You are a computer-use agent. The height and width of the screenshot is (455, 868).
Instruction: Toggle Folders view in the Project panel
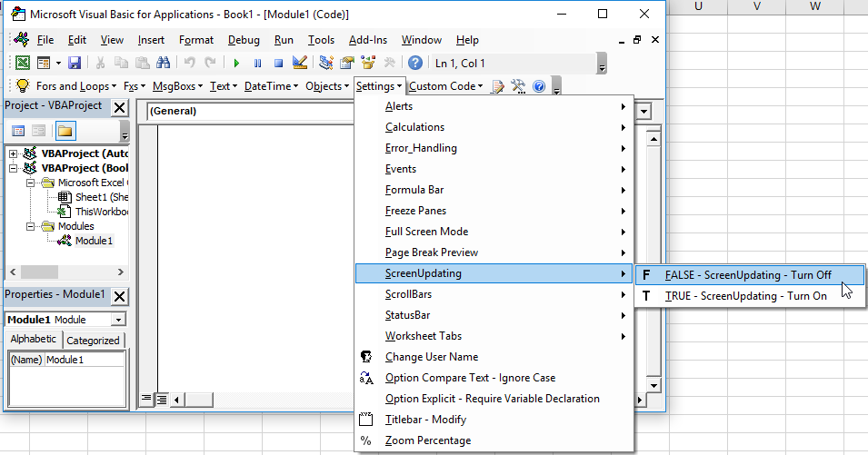coord(65,131)
